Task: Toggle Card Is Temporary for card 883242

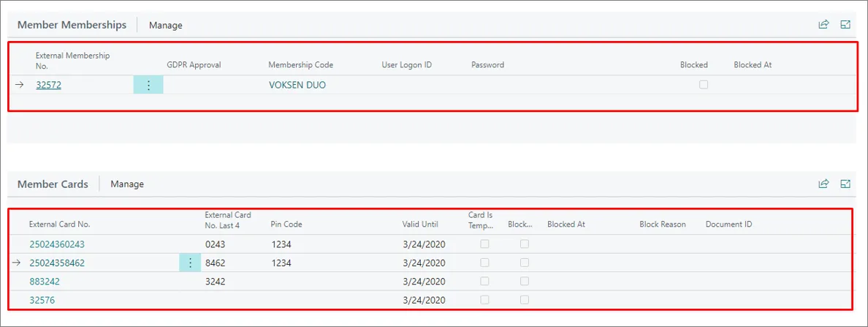Action: [484, 281]
